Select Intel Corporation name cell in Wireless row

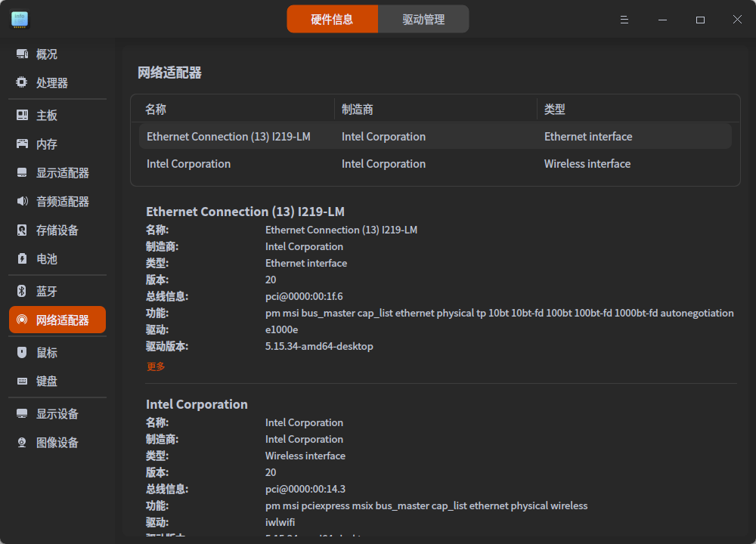[x=188, y=164]
